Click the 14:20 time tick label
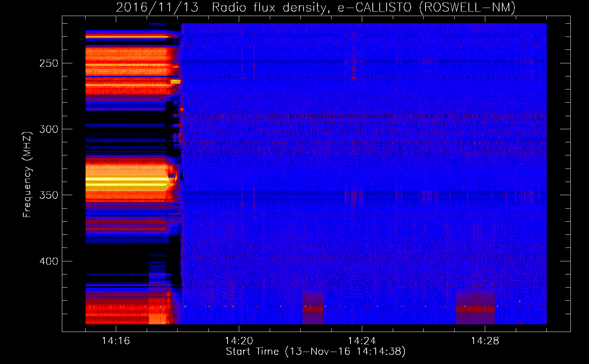Viewport: 589px width, 364px height. 239,341
